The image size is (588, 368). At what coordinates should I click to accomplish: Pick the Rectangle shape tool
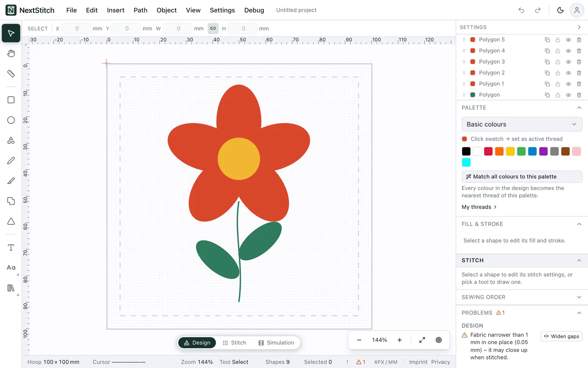[x=11, y=100]
